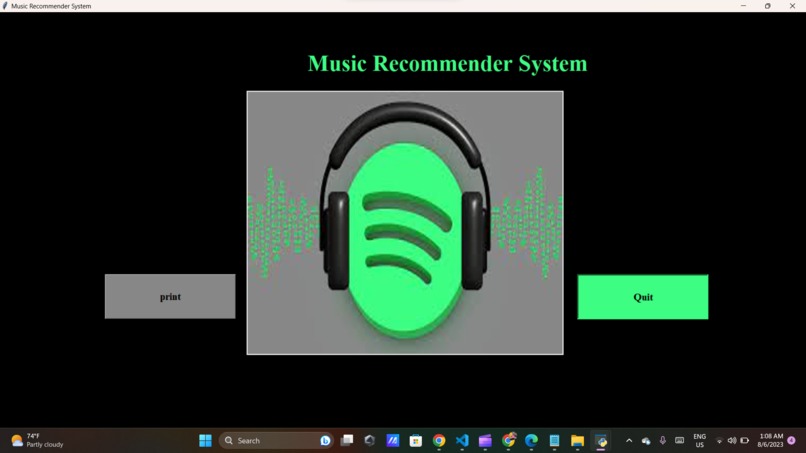This screenshot has width=806, height=453.
Task: Click the gray print button
Action: tap(170, 296)
